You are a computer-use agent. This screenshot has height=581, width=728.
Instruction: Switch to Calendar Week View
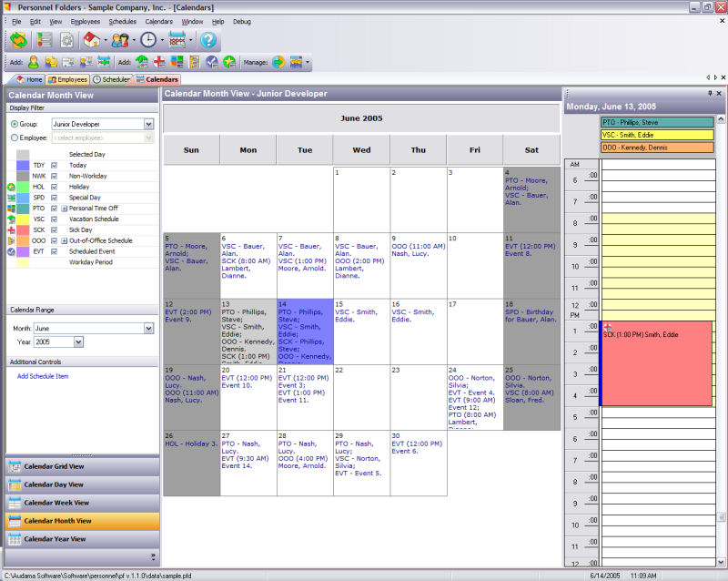(56, 503)
